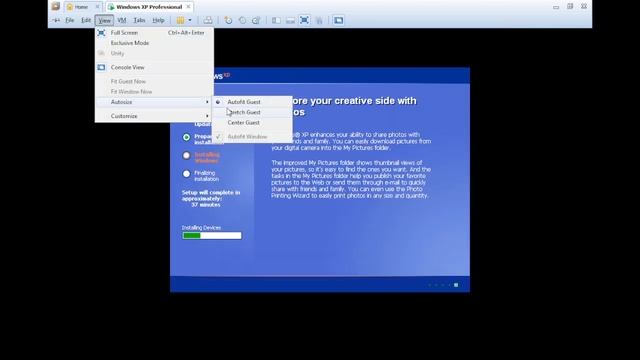Select Center Guest option
Image resolution: width=640 pixels, height=360 pixels.
point(252,122)
